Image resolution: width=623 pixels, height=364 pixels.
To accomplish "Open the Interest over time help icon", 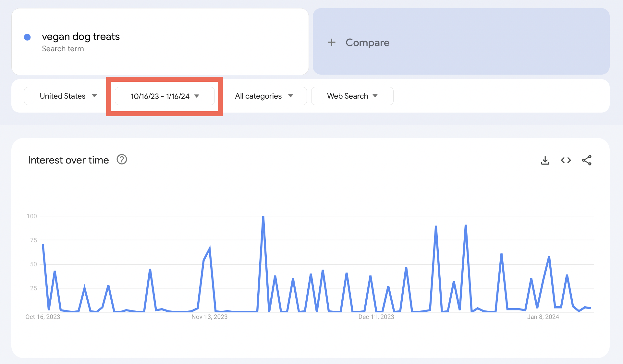I will coord(122,160).
